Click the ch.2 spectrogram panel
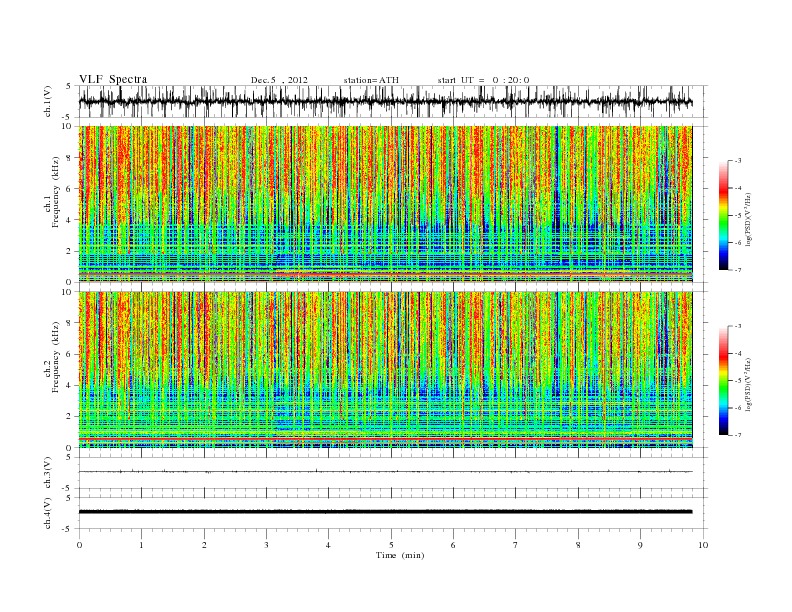The width and height of the screenshot is (792, 612). (385, 369)
